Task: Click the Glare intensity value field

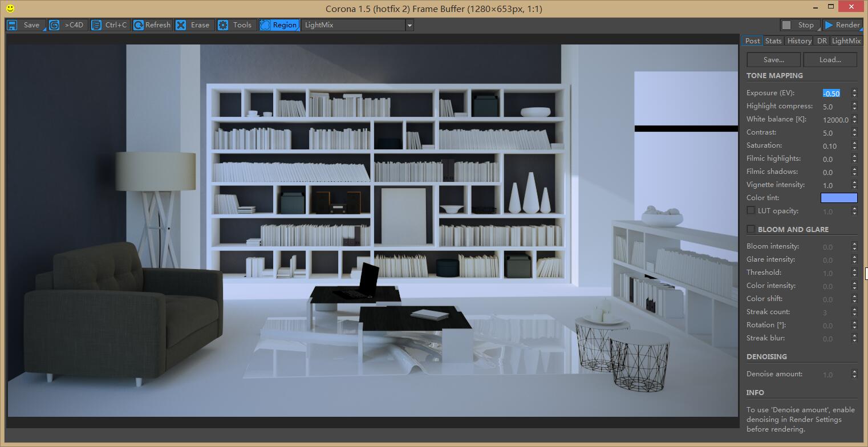Action: pos(835,260)
